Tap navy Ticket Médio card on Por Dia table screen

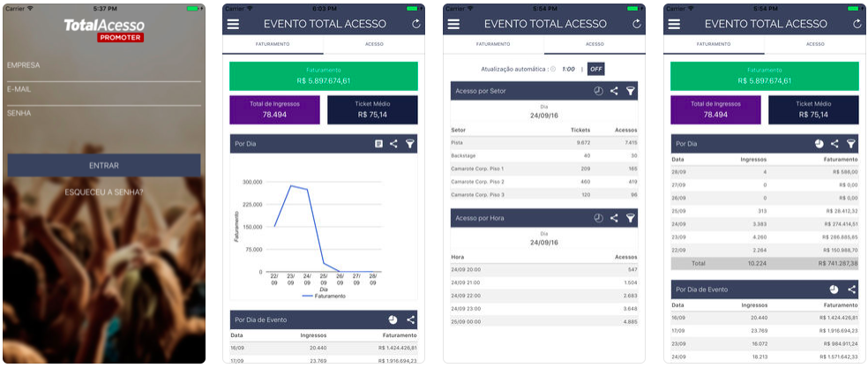pos(813,109)
